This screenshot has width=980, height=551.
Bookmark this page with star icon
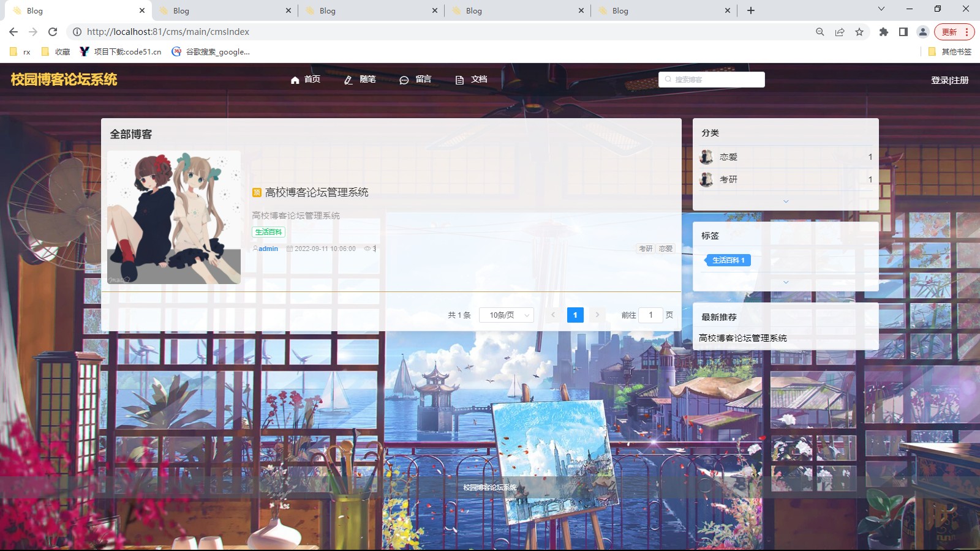click(859, 32)
